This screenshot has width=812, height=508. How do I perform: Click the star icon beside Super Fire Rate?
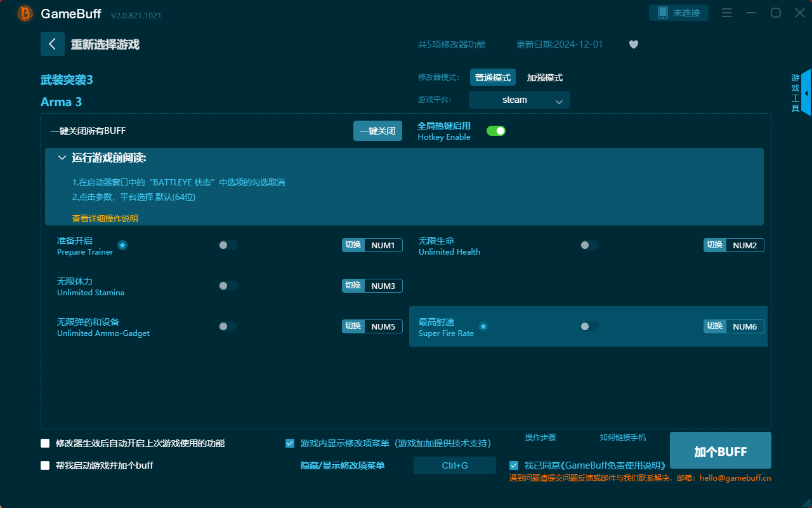(x=483, y=326)
